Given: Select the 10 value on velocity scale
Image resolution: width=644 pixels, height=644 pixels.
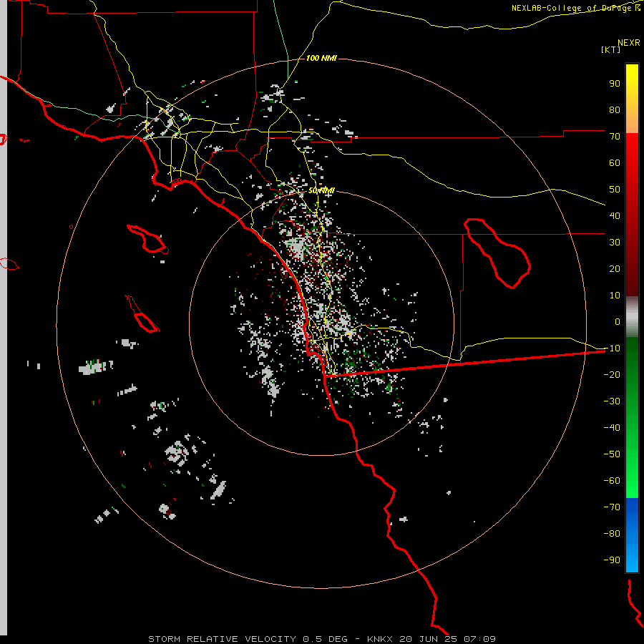Looking at the screenshot, I should point(615,296).
